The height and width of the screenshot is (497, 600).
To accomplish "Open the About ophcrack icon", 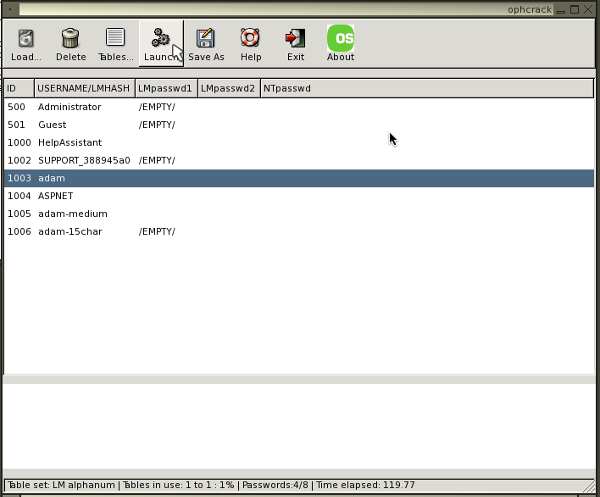I will (x=340, y=39).
